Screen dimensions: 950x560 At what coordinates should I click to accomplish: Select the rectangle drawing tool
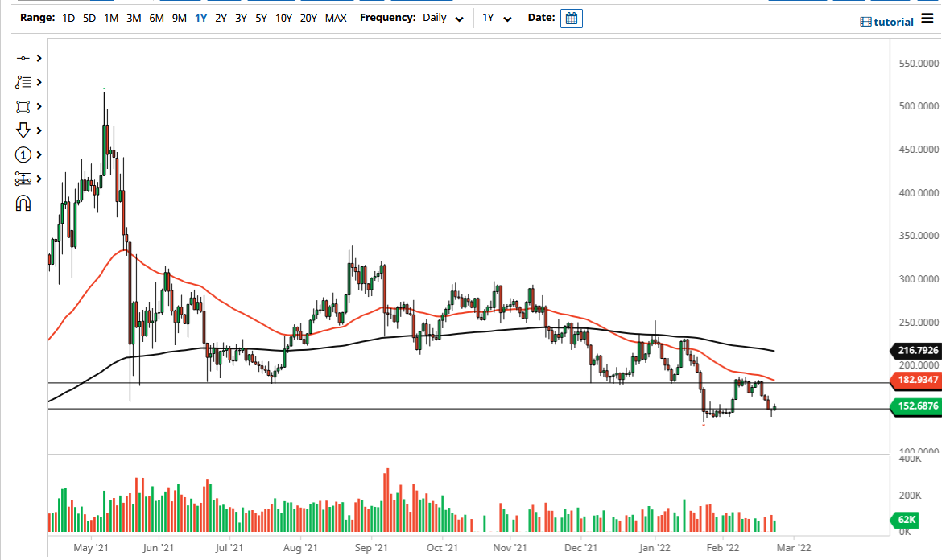pos(23,105)
